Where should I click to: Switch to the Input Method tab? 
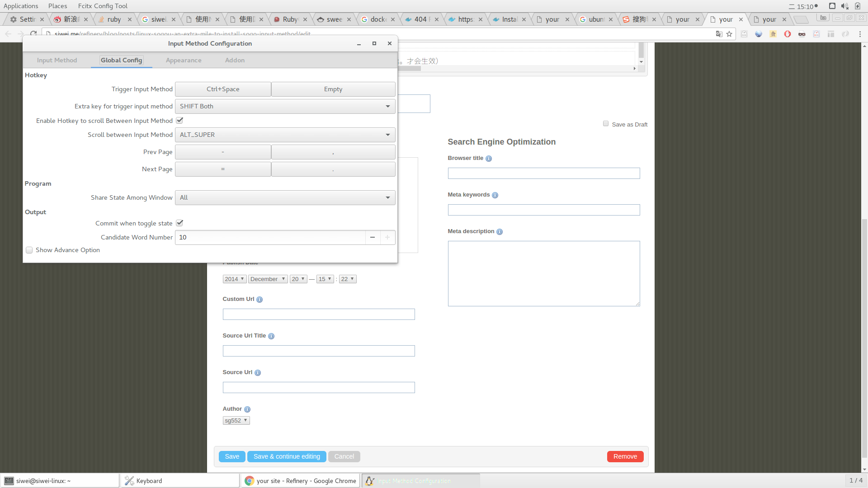[x=57, y=60]
